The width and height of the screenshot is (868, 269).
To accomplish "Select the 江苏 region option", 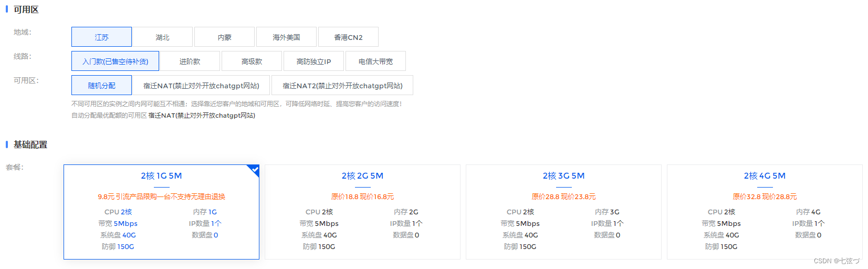I will click(101, 37).
